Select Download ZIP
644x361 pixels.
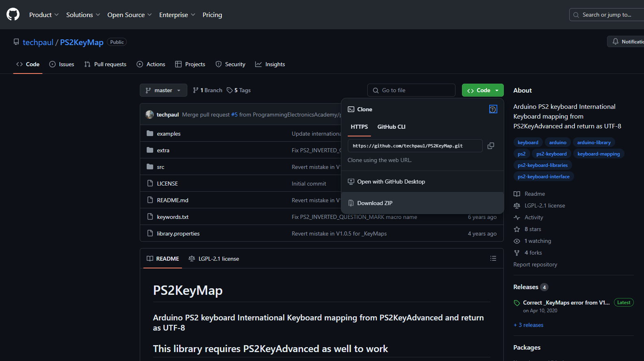click(x=423, y=203)
